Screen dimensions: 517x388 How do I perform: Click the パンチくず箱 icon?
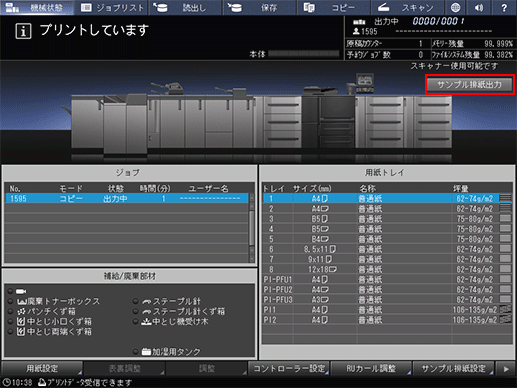click(x=21, y=312)
